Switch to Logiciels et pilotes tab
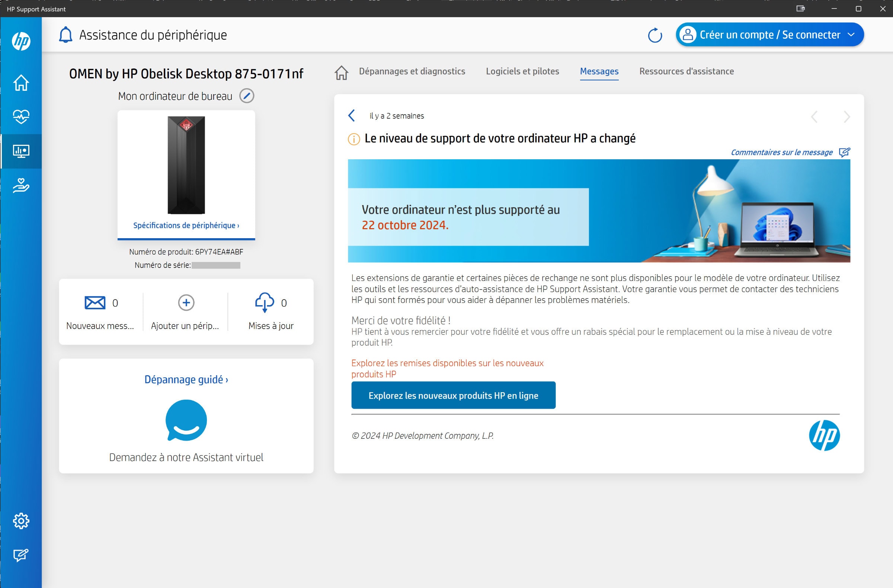The height and width of the screenshot is (588, 893). [522, 71]
